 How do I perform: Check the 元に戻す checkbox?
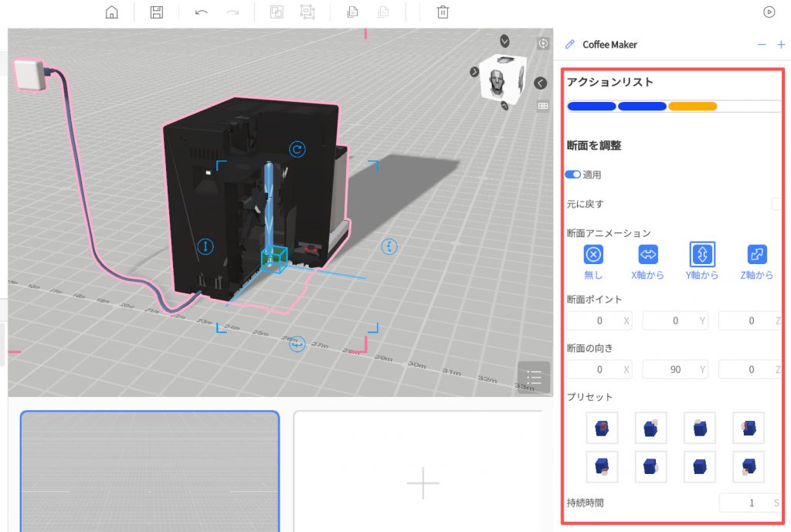pos(777,204)
